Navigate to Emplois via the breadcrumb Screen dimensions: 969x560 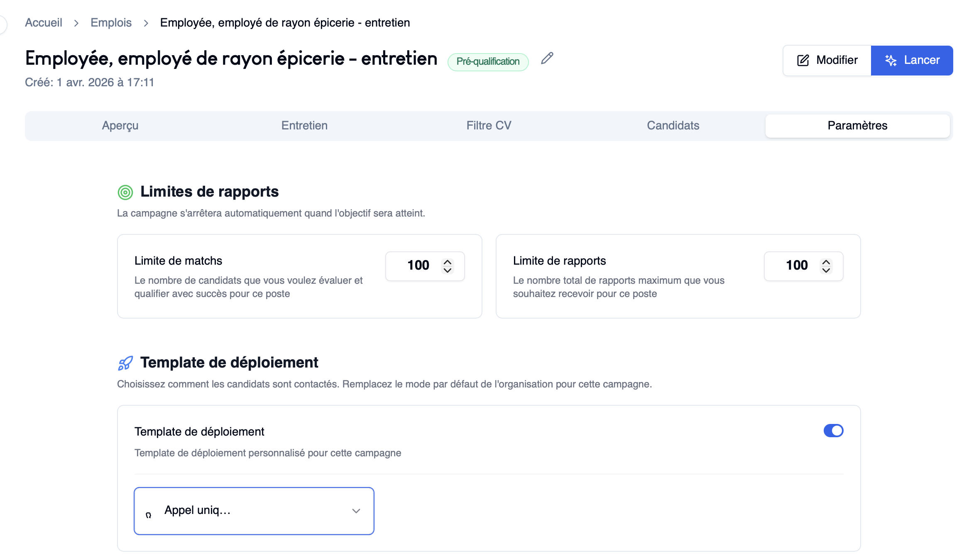click(111, 22)
